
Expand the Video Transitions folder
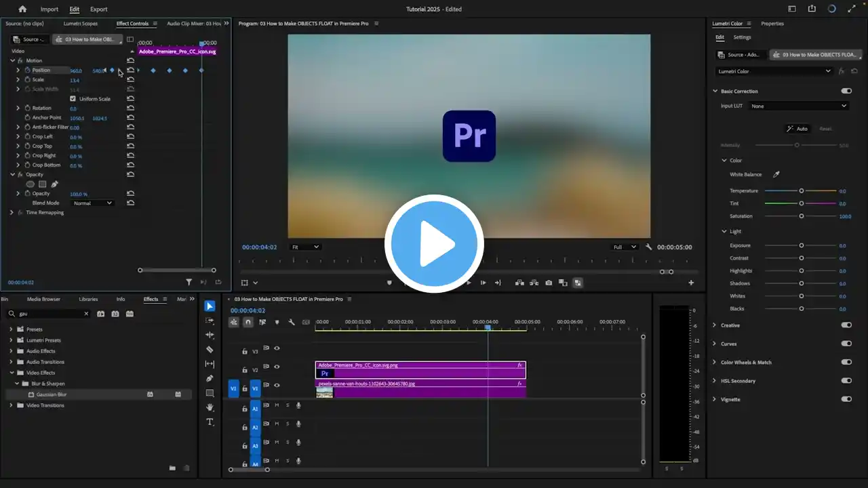coord(11,405)
